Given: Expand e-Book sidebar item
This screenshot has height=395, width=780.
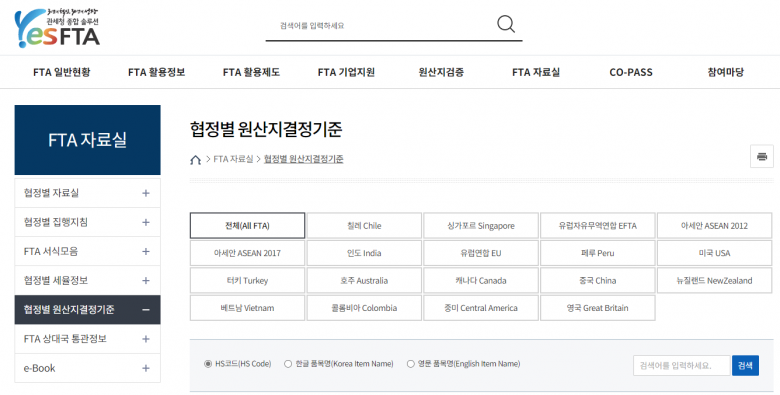Looking at the screenshot, I should coord(88,368).
